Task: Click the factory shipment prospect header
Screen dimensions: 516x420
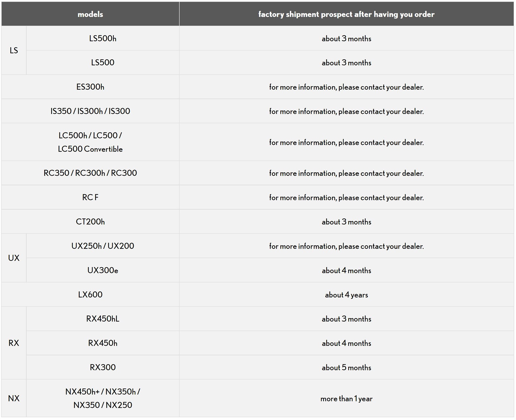Action: point(346,14)
